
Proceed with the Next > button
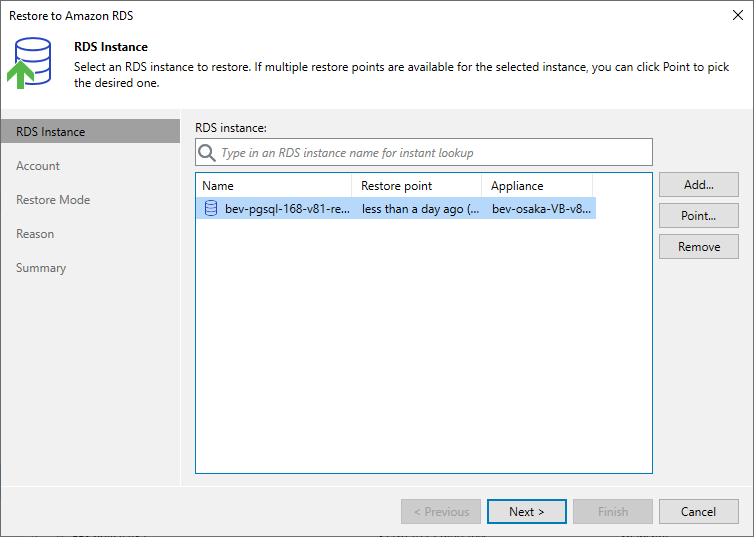[527, 512]
